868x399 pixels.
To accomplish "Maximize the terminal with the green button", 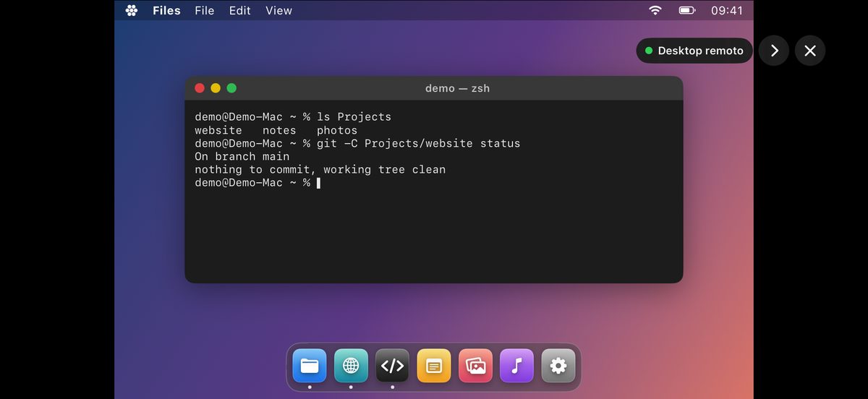I will (231, 88).
